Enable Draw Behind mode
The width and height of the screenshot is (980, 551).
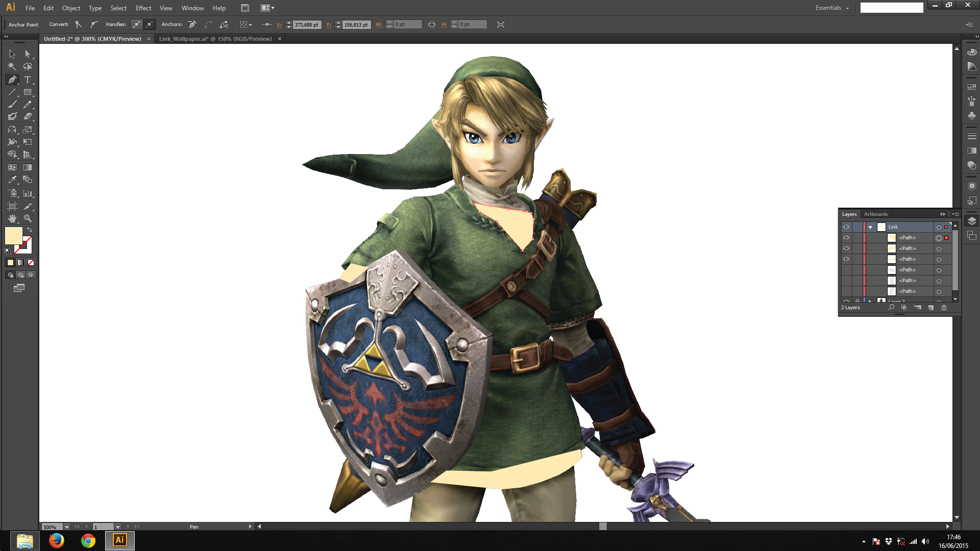(20, 275)
